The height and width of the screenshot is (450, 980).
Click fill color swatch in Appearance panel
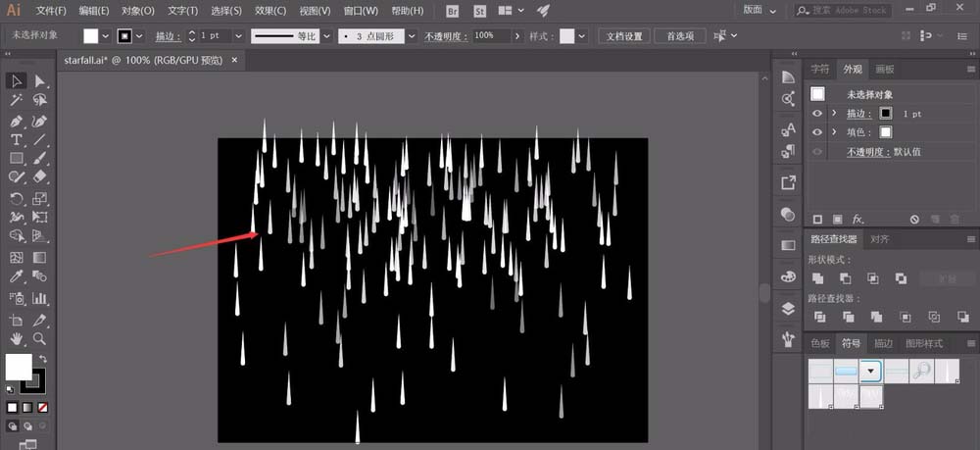click(886, 132)
